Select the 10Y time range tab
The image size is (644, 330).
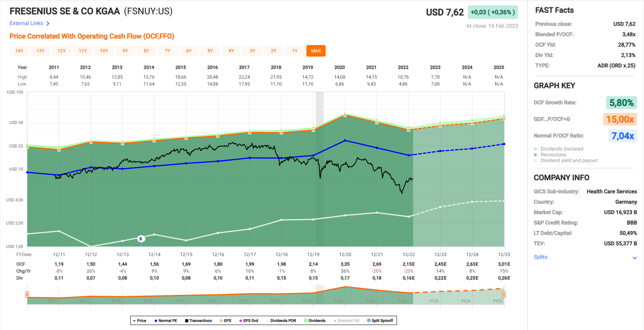pyautogui.click(x=104, y=51)
